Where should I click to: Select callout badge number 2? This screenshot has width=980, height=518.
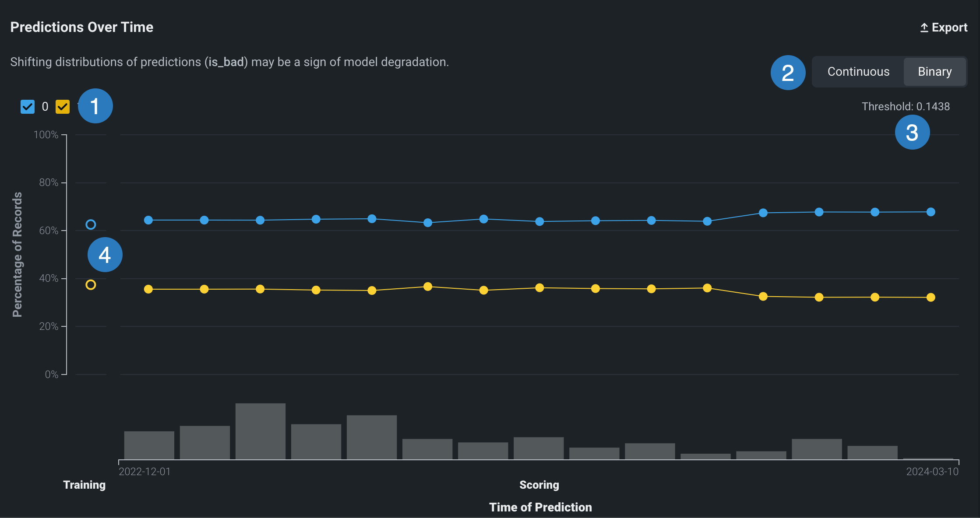tap(788, 73)
